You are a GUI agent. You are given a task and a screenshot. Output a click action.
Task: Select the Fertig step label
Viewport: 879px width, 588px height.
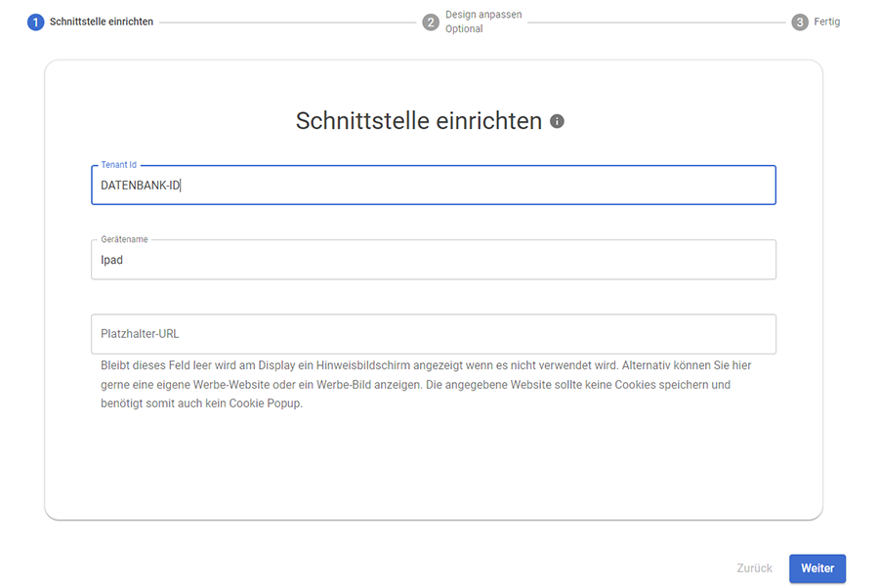tap(829, 21)
